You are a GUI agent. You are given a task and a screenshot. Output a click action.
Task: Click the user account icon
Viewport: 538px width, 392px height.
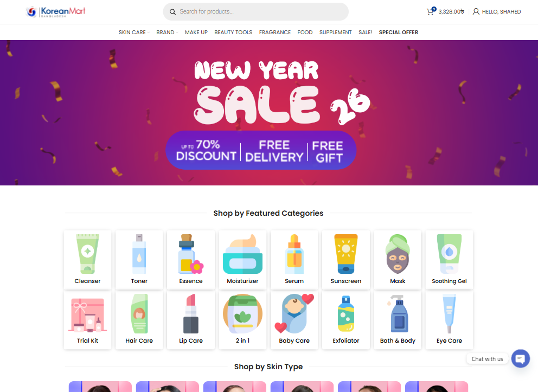pos(476,12)
